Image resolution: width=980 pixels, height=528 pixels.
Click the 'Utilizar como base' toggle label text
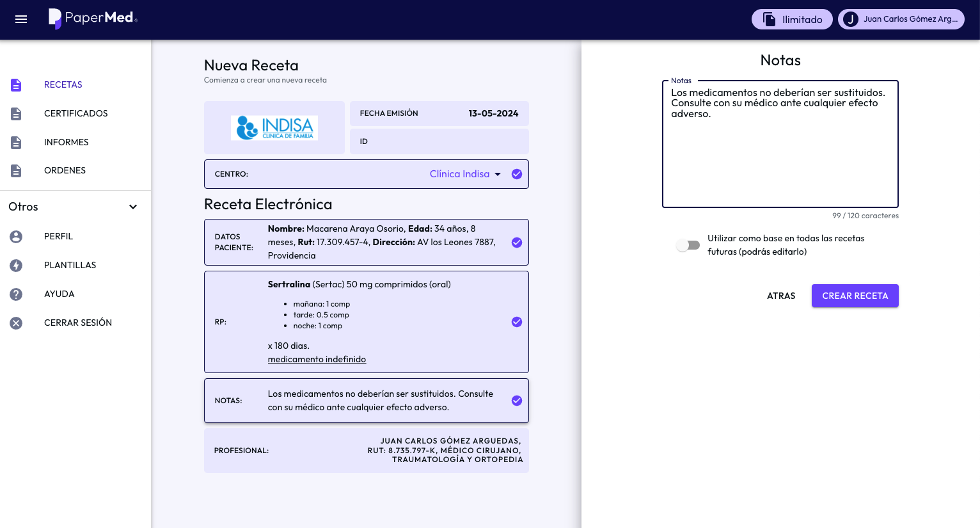coord(786,245)
